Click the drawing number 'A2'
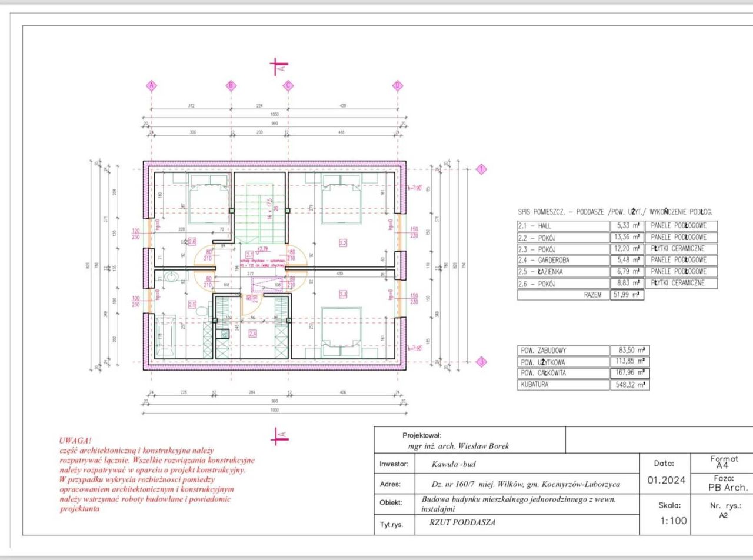The image size is (753, 560). point(724,515)
